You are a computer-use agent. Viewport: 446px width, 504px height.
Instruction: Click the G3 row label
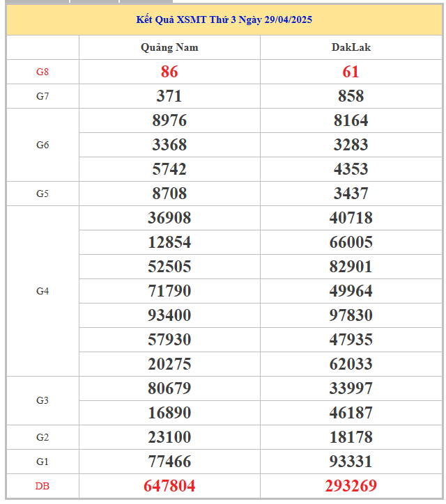pos(43,400)
